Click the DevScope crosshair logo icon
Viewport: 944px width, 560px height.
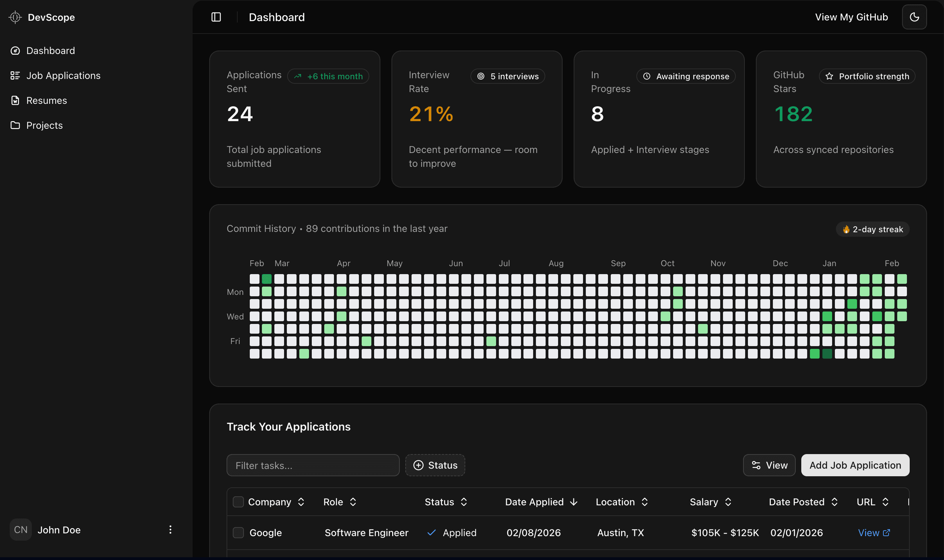16,17
